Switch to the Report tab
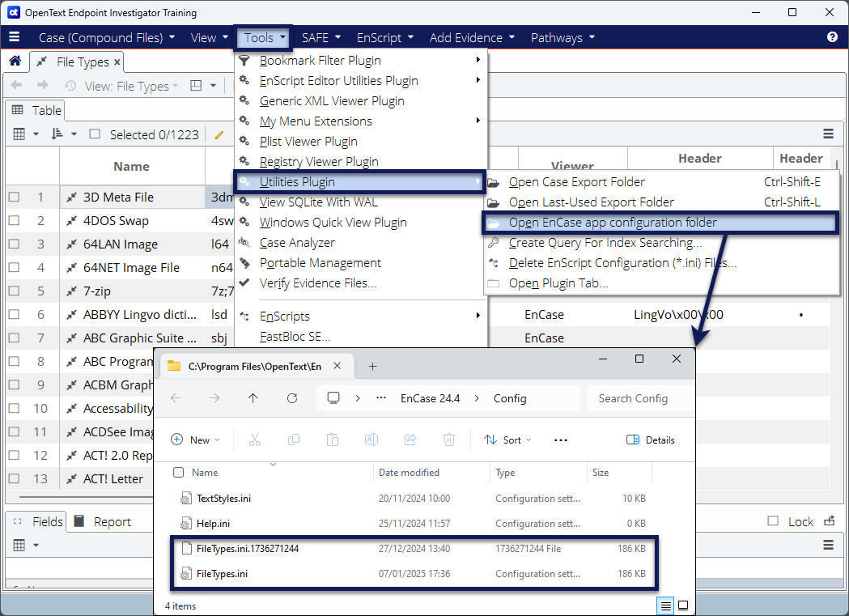Image resolution: width=849 pixels, height=616 pixels. (103, 521)
